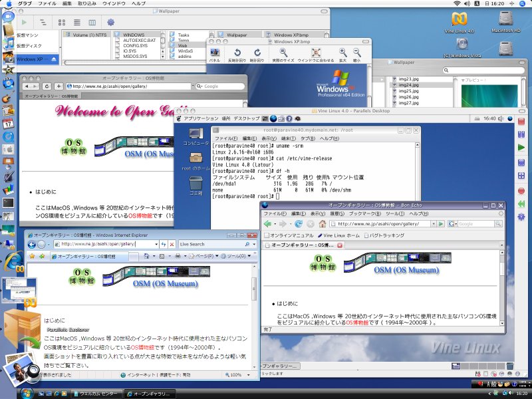Open the Vine Linux ホーム bookmark in Bon Echo
The image size is (532, 399).
coord(338,235)
